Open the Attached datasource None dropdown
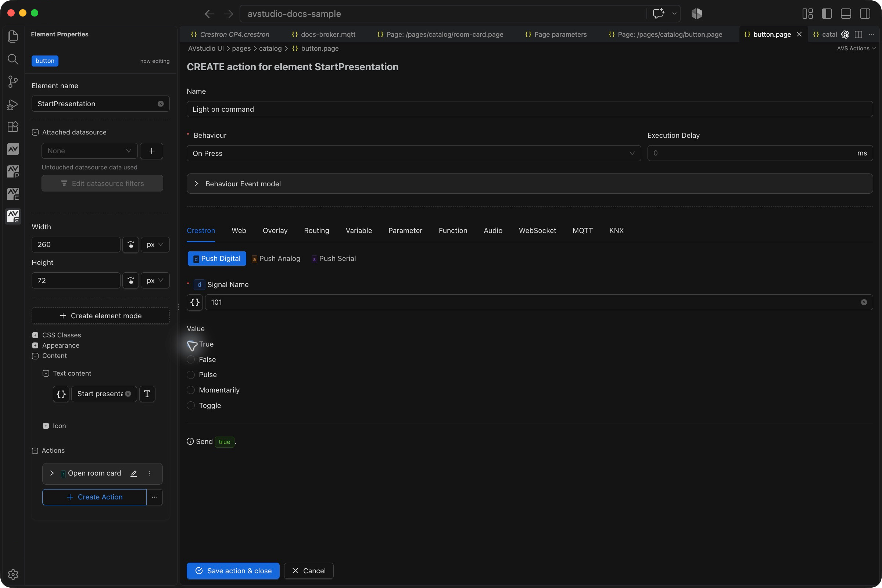The width and height of the screenshot is (882, 588). tap(90, 151)
